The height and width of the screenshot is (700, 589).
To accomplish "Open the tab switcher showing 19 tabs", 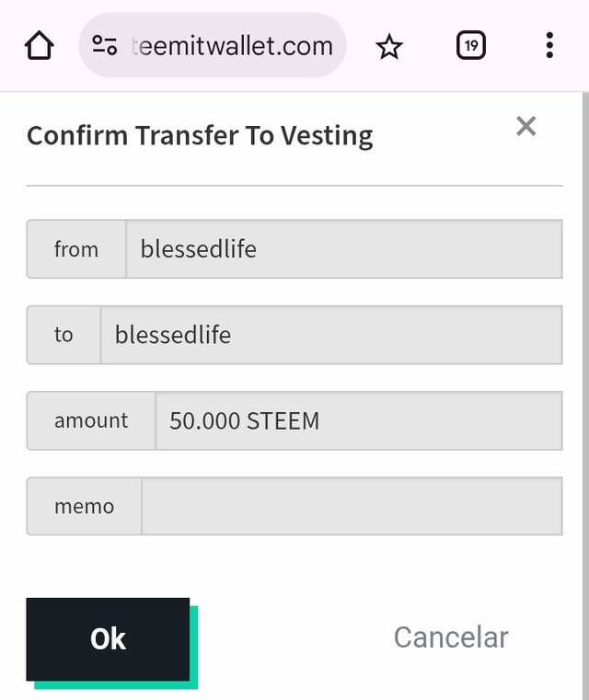I will tap(470, 45).
